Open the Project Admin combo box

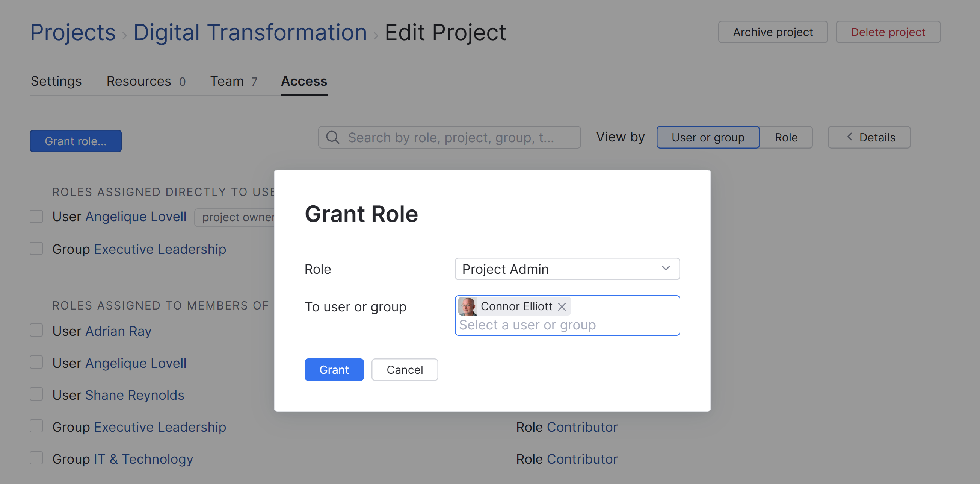point(559,269)
